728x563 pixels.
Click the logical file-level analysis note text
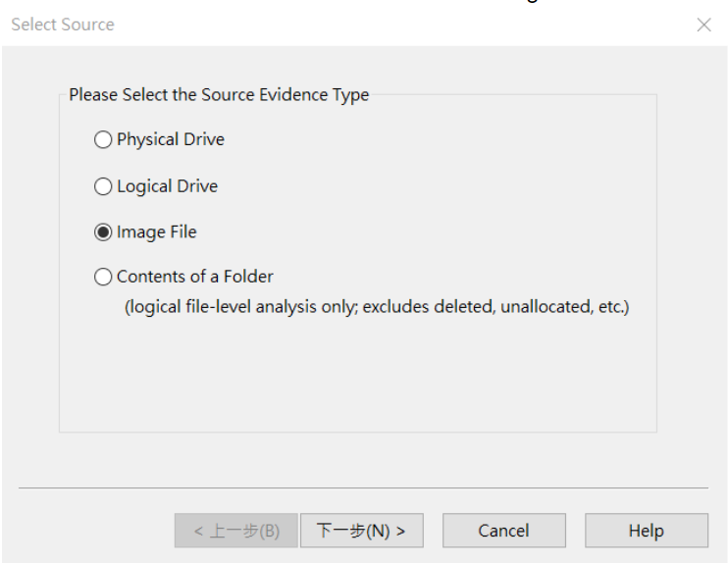(x=376, y=307)
